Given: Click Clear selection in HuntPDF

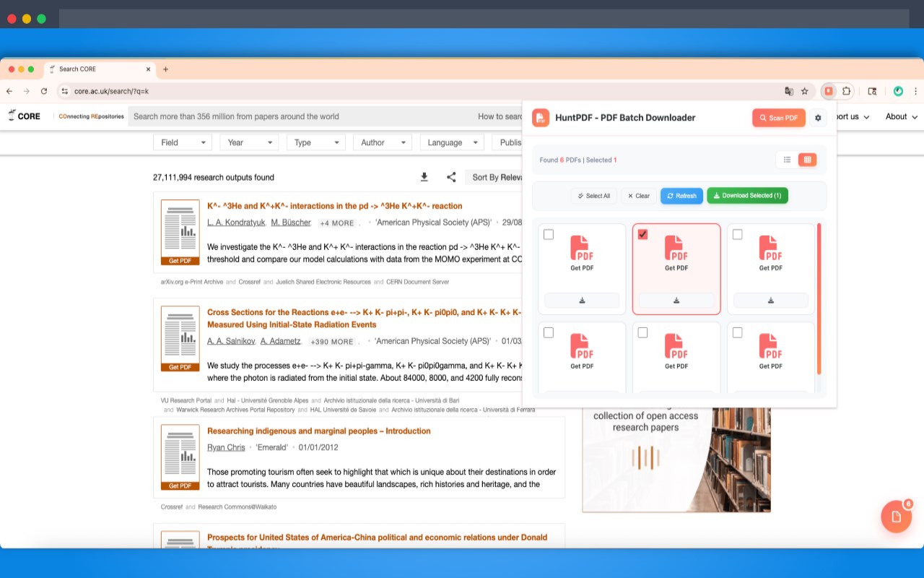Looking at the screenshot, I should 638,196.
